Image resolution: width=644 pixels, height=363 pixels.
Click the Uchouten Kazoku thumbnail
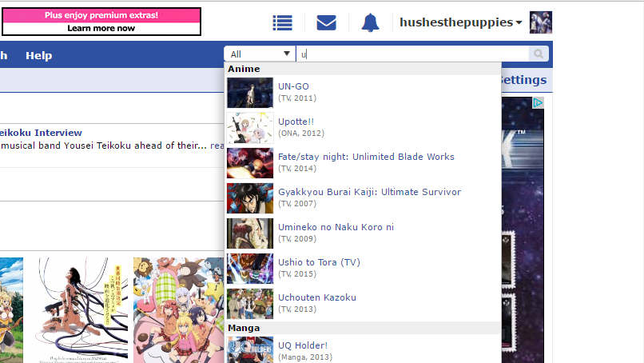pos(250,304)
